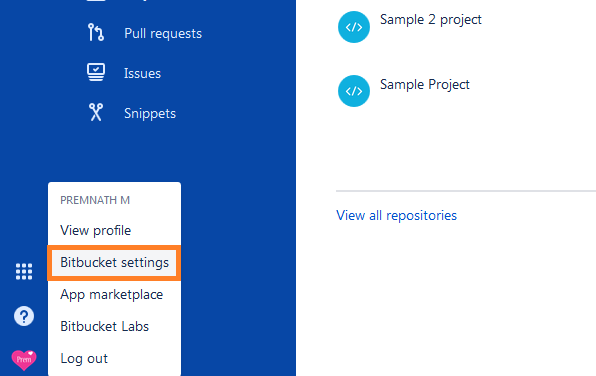Open the Sample 2 project repository name
596x376 pixels.
pyautogui.click(x=431, y=20)
